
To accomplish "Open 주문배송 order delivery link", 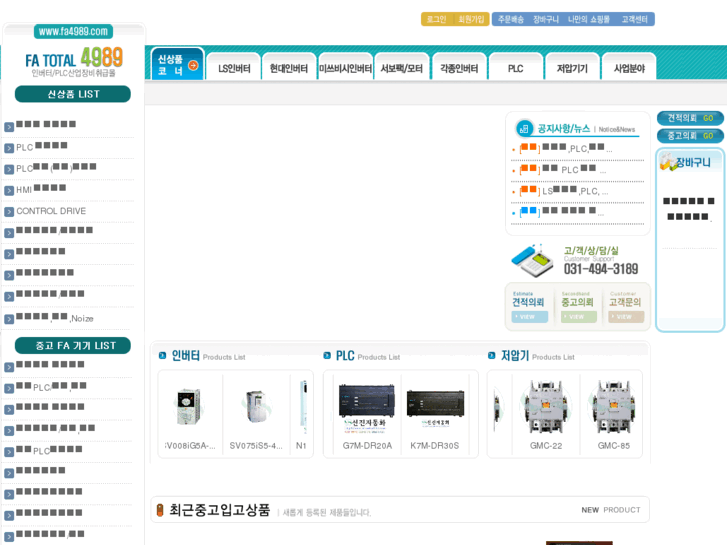I will 510,19.
